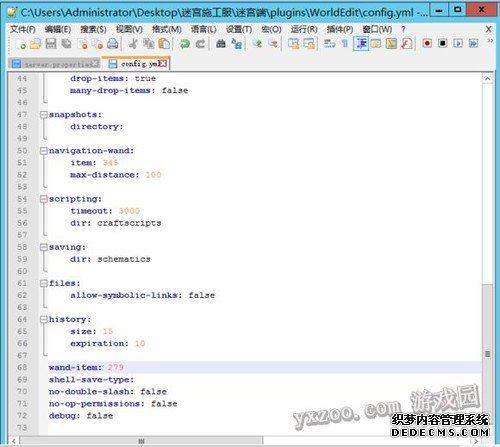Select the config.yml tab

coord(136,63)
